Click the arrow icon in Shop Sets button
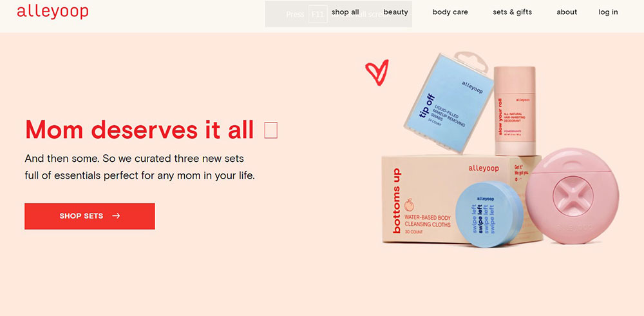This screenshot has height=316, width=644. [x=116, y=215]
